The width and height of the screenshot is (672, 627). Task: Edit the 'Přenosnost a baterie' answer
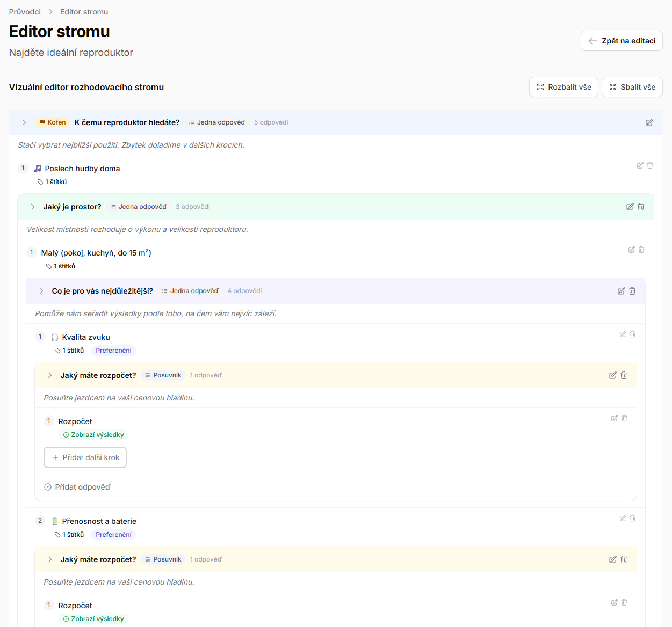click(x=623, y=518)
